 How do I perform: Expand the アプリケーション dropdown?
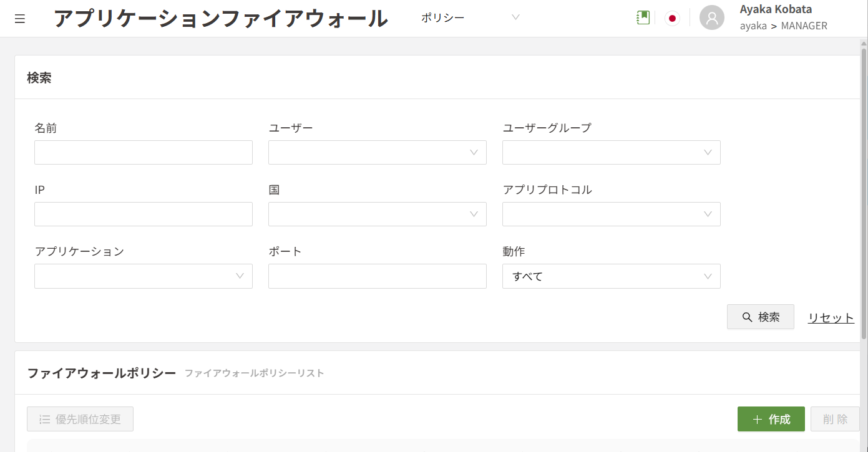[x=143, y=276]
